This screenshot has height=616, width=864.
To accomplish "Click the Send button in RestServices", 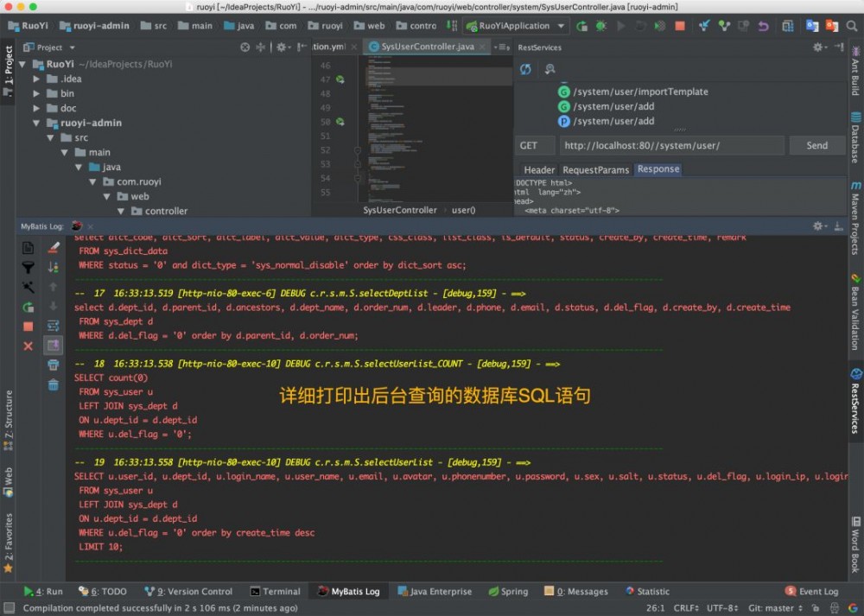I will tap(816, 144).
